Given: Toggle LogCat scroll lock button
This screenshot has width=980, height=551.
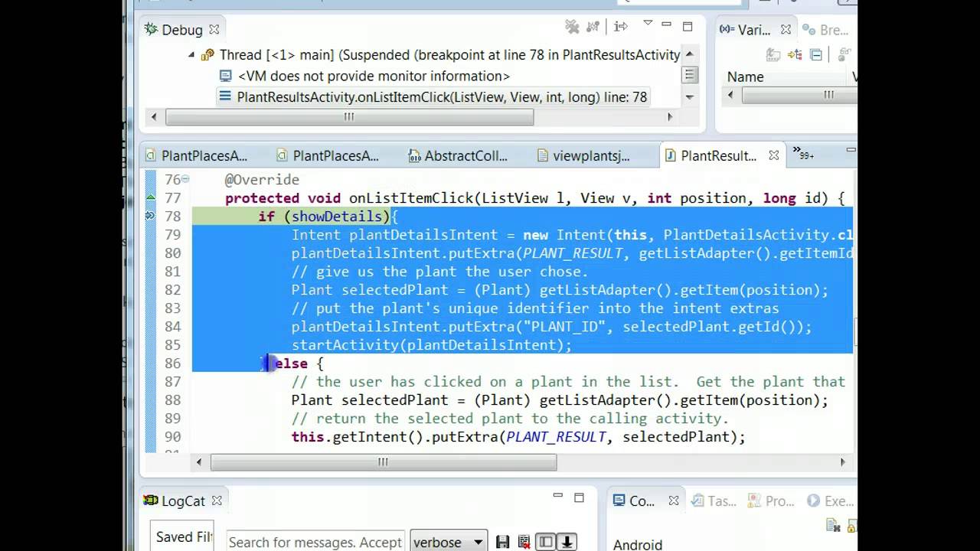Looking at the screenshot, I should [567, 543].
